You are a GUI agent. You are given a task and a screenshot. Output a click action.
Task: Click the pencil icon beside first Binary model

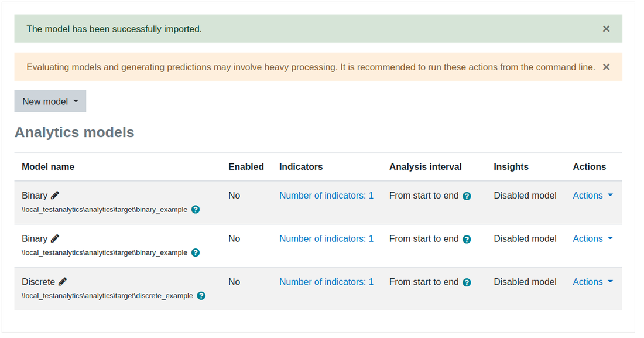click(55, 195)
